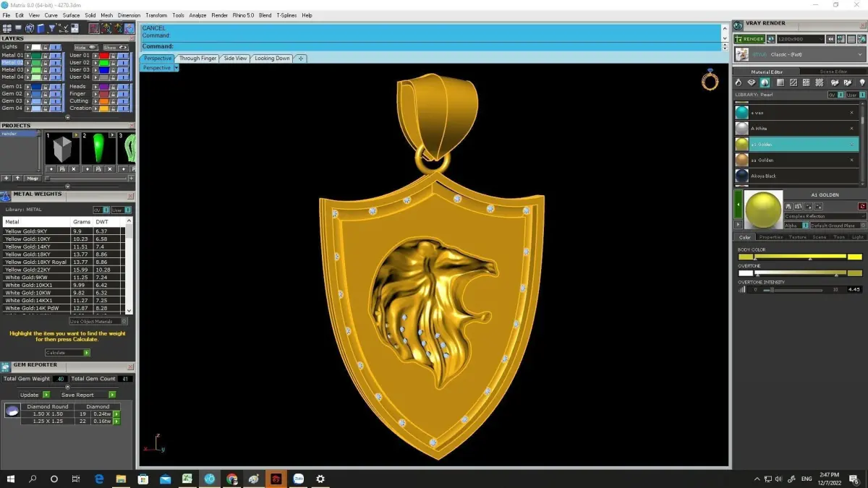Click the A1 GOLDEN material preview sphere

(x=763, y=210)
